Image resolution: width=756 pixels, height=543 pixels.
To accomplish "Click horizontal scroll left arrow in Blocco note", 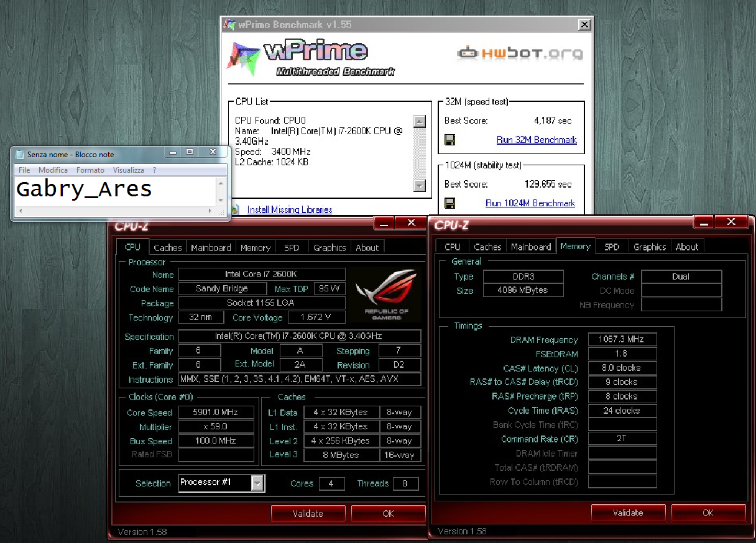I will click(19, 211).
